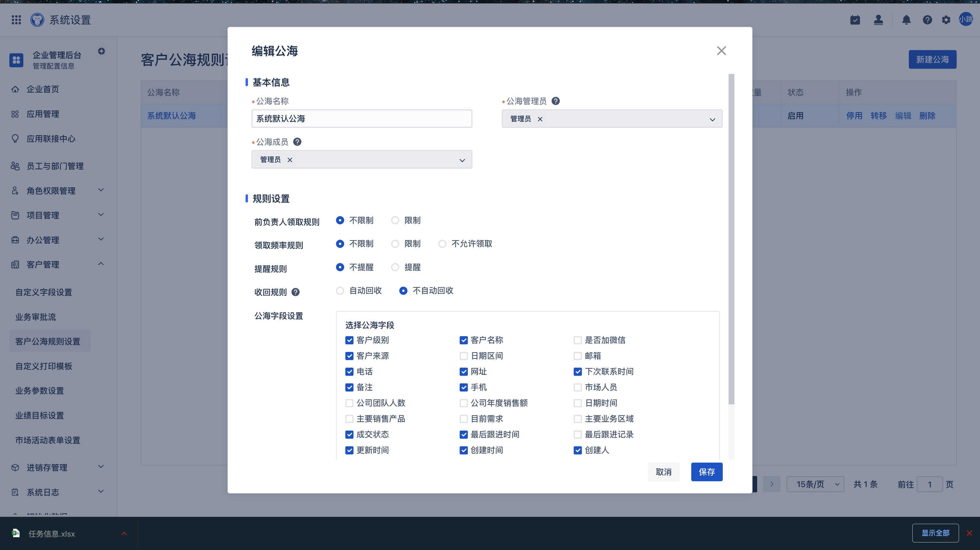This screenshot has width=980, height=550.
Task: Click the notification bell icon
Action: (x=906, y=20)
